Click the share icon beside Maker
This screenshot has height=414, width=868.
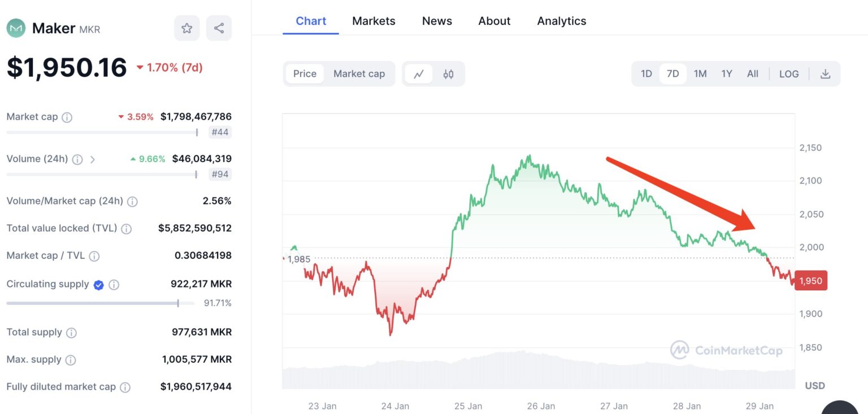(219, 28)
